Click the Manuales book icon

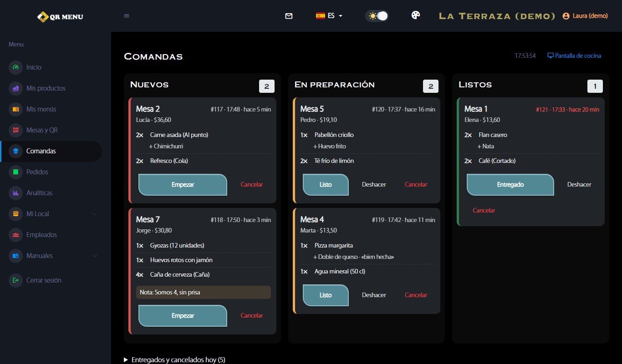click(x=16, y=256)
